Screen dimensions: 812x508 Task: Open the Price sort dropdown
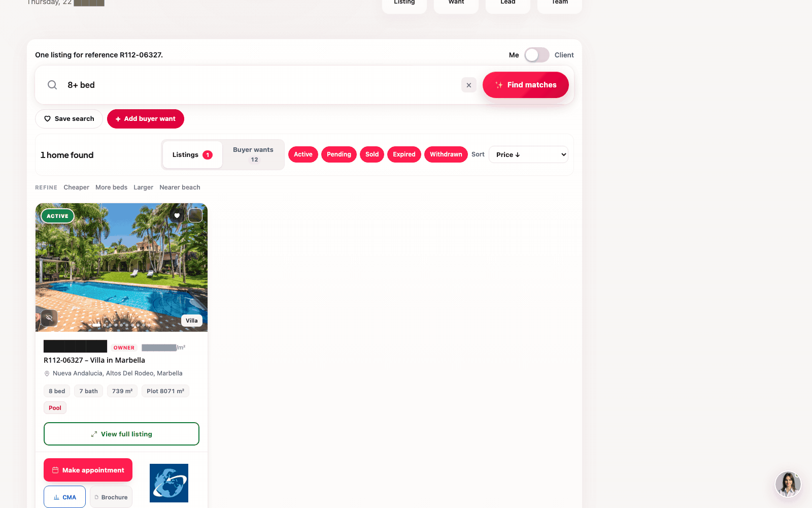(x=528, y=154)
